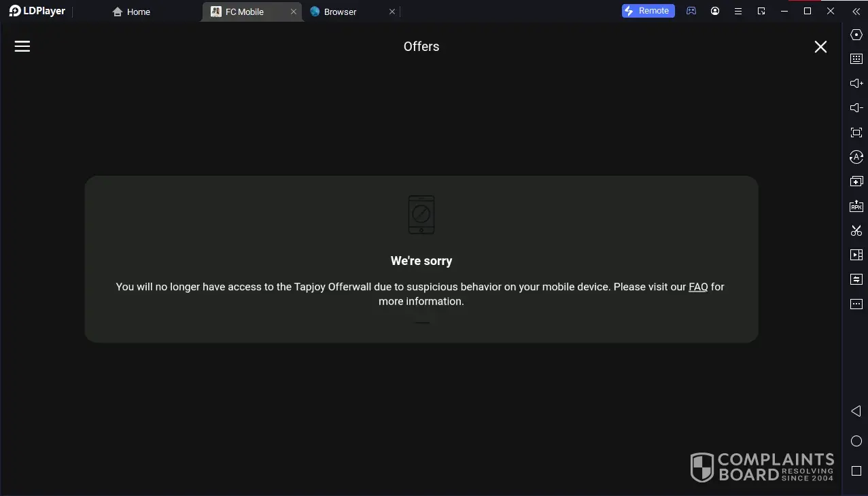Open multi-instance manager icon

tap(856, 181)
